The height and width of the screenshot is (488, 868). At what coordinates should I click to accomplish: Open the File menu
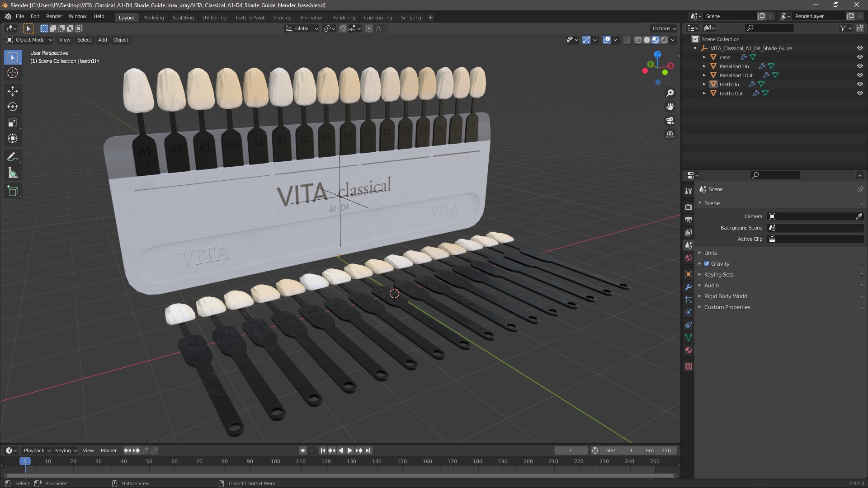(x=20, y=16)
